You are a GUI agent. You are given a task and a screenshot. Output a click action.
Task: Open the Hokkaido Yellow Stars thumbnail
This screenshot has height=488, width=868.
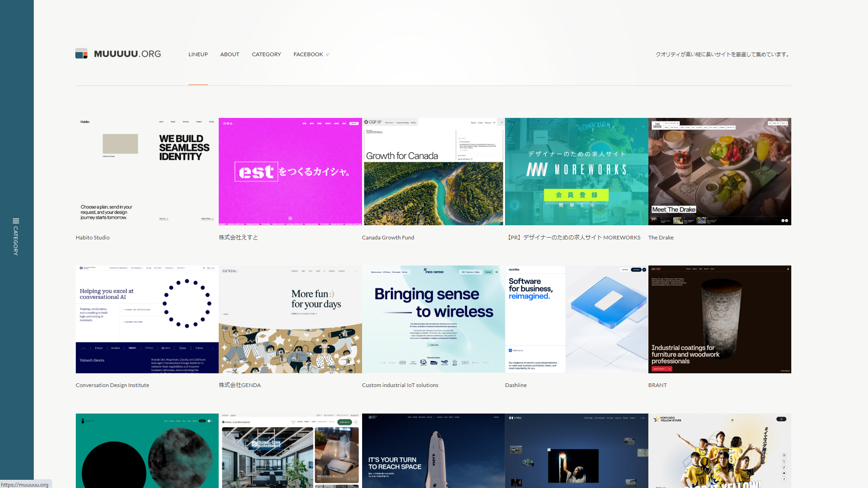720,451
